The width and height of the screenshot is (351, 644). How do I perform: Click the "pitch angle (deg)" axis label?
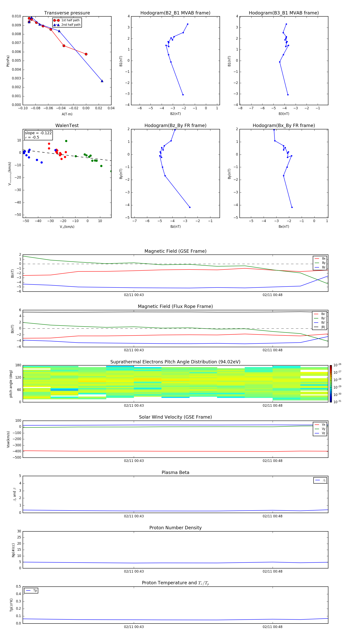(11, 384)
